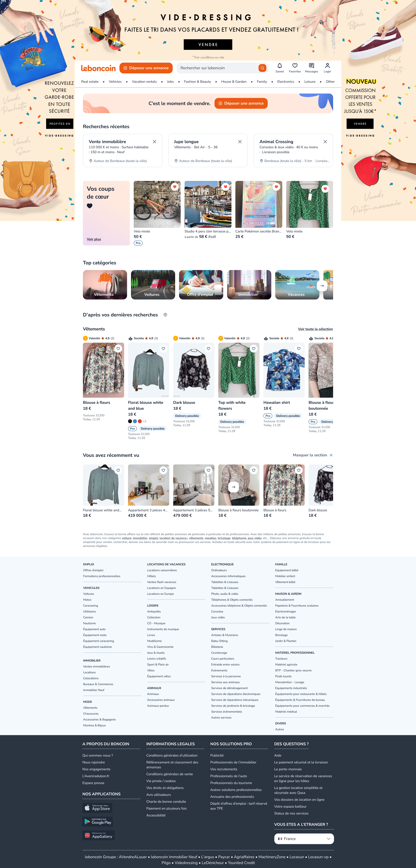Screen dimensions: 416x868
Task: Expand the France country dropdown
Action: (x=304, y=839)
